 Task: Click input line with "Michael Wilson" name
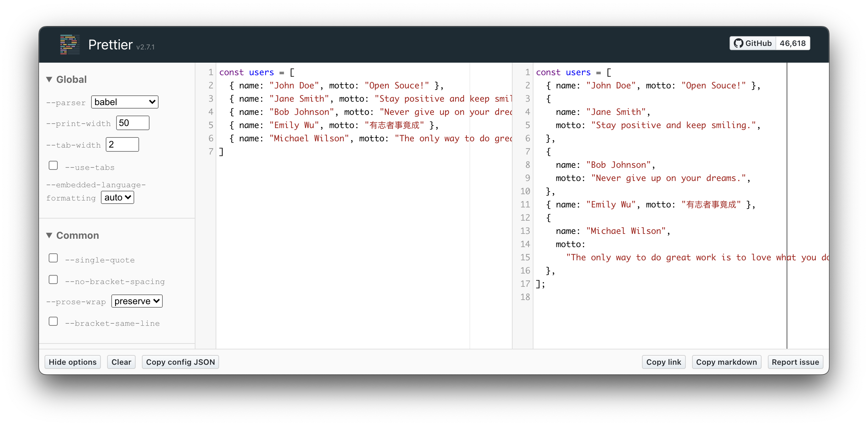[370, 139]
